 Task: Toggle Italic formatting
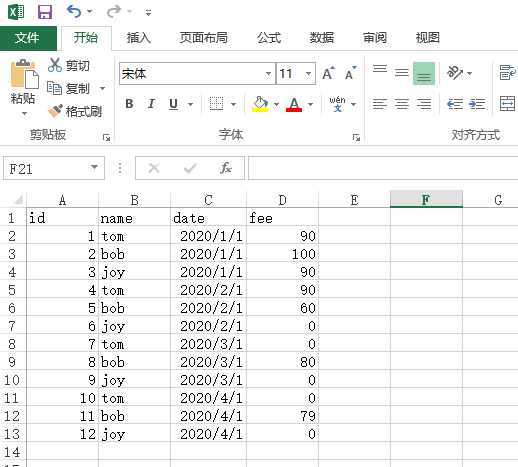tap(151, 104)
